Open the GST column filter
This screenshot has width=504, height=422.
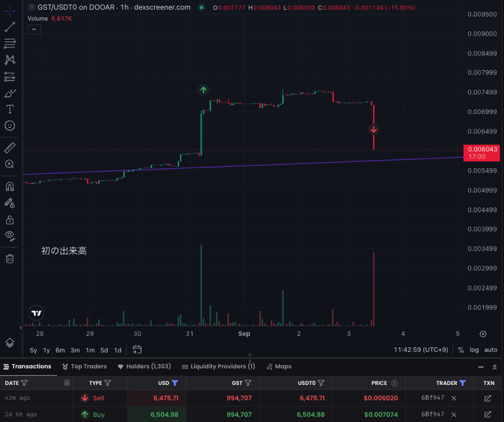(x=248, y=383)
